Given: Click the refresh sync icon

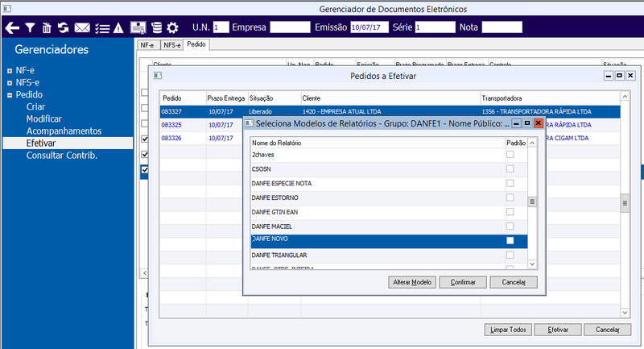Looking at the screenshot, I should tap(64, 28).
